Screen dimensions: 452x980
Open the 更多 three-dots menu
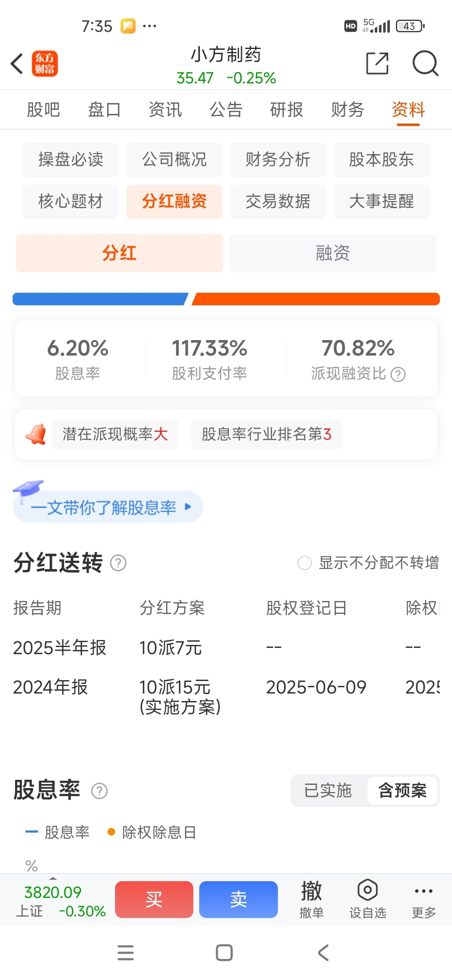[x=424, y=899]
